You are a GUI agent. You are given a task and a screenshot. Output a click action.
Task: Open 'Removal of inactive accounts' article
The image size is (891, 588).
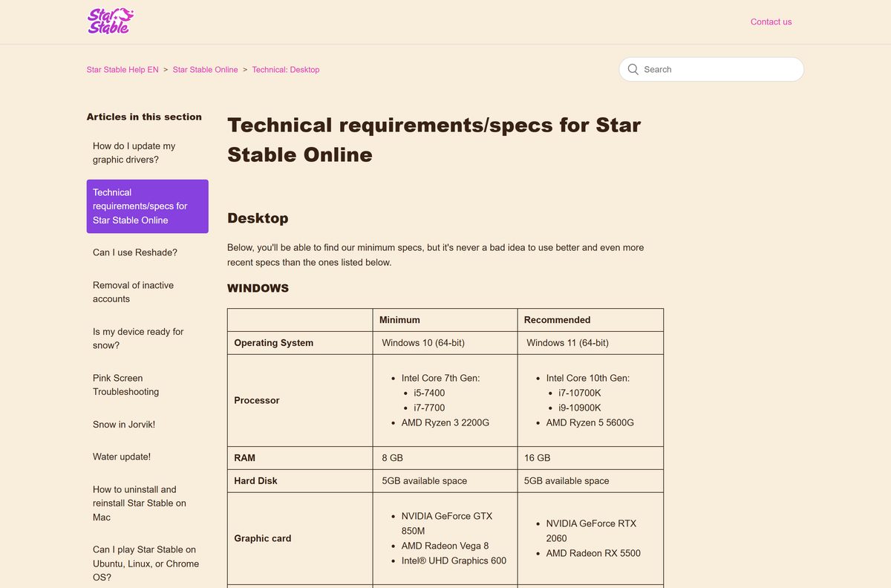point(147,292)
